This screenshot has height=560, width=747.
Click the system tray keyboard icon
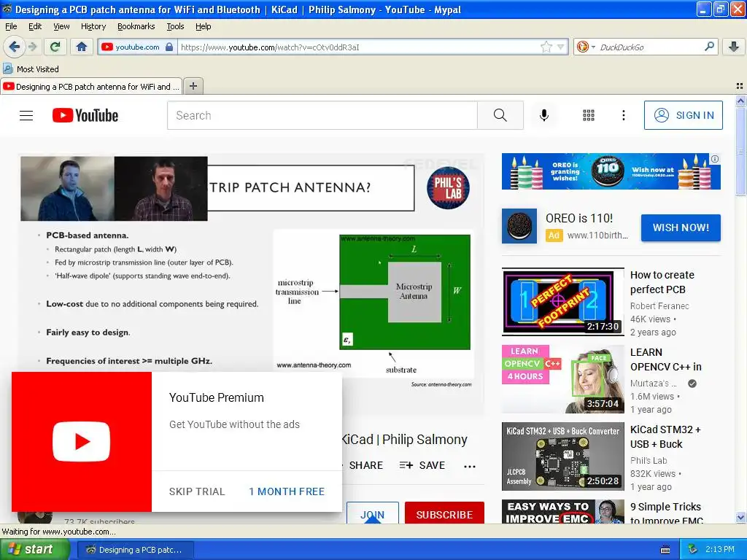(665, 550)
